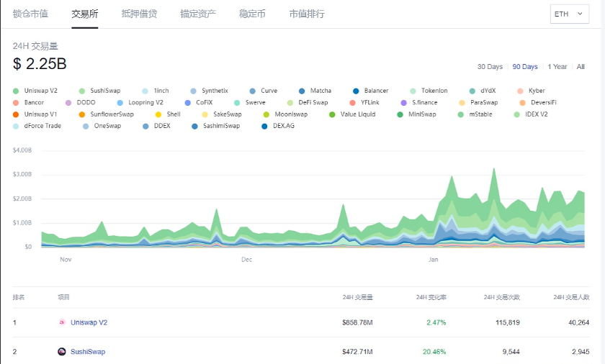The height and width of the screenshot is (364, 605).
Task: Toggle DEX.AG in the legend
Action: (278, 126)
